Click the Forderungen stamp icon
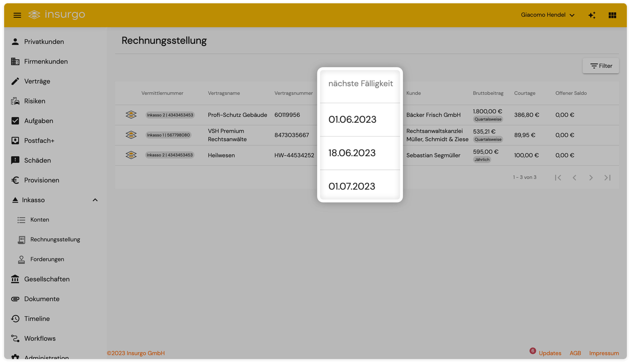The height and width of the screenshot is (364, 631). point(21,259)
